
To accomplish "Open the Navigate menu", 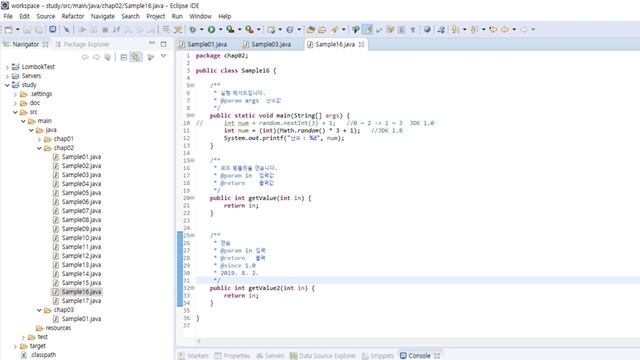I will [102, 16].
